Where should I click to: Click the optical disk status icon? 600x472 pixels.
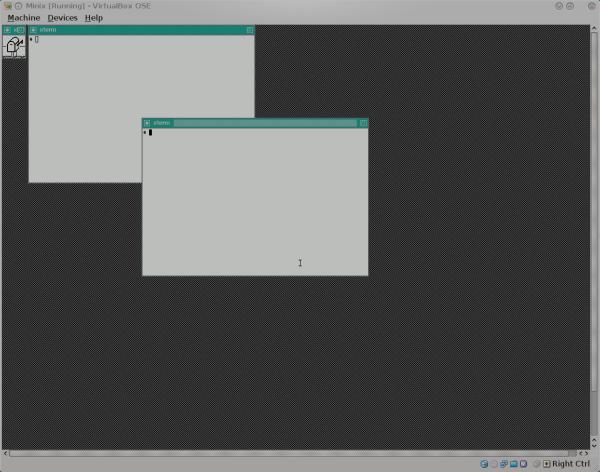coord(494,464)
